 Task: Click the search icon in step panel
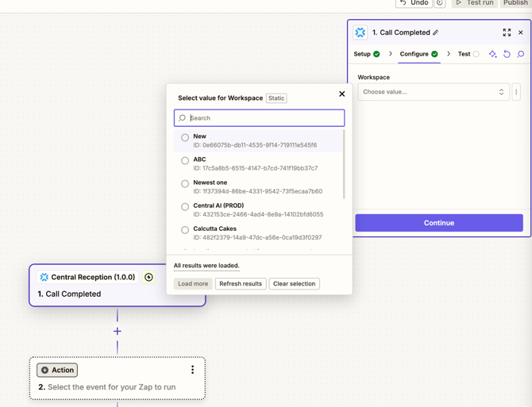pos(521,54)
